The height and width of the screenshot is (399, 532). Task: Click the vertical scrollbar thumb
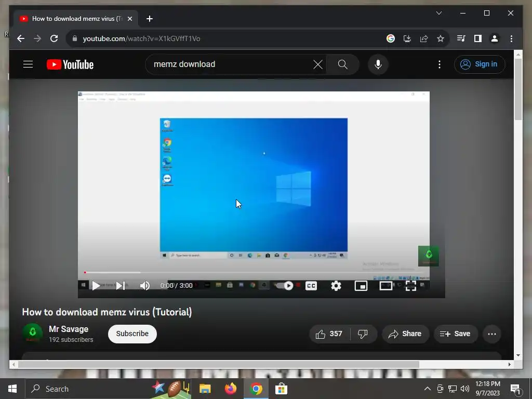pos(518,89)
